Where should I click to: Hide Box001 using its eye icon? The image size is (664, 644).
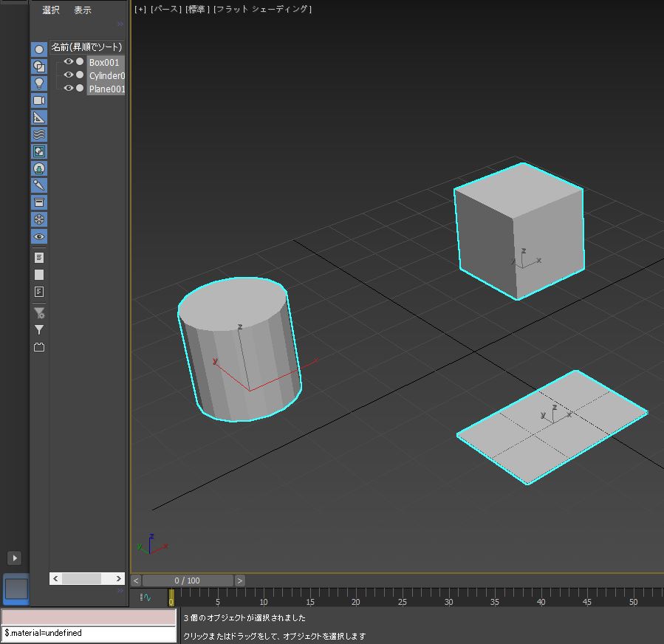pos(69,62)
